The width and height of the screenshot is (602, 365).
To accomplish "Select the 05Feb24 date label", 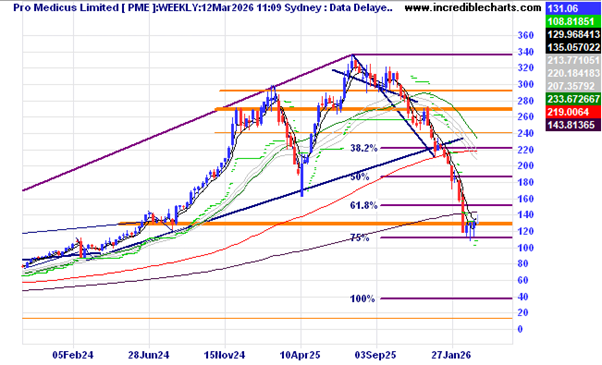I will click(x=73, y=355).
